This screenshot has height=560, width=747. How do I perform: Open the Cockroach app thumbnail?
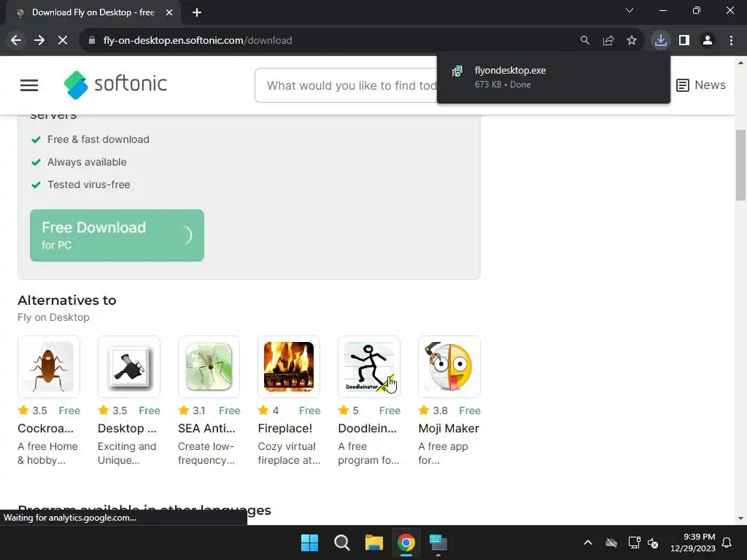point(49,367)
